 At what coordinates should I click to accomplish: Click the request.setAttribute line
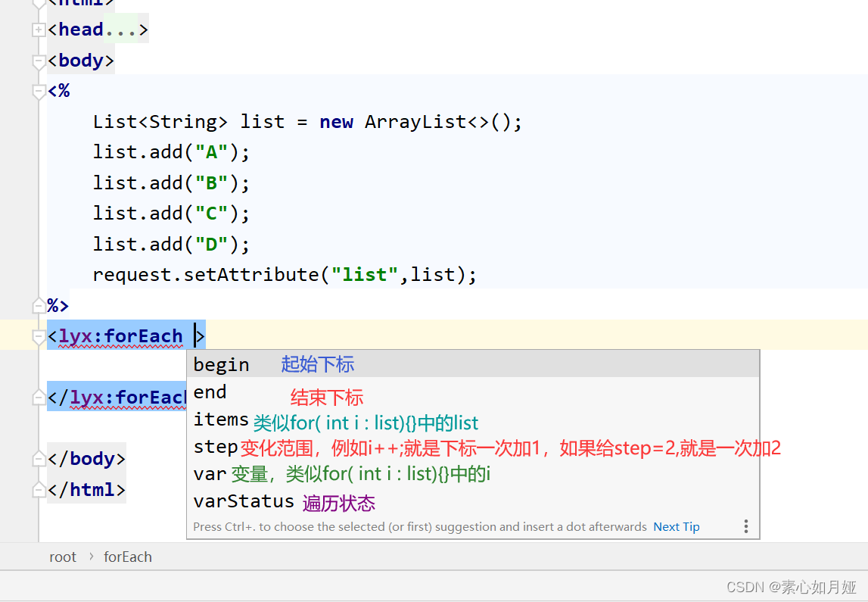click(285, 275)
